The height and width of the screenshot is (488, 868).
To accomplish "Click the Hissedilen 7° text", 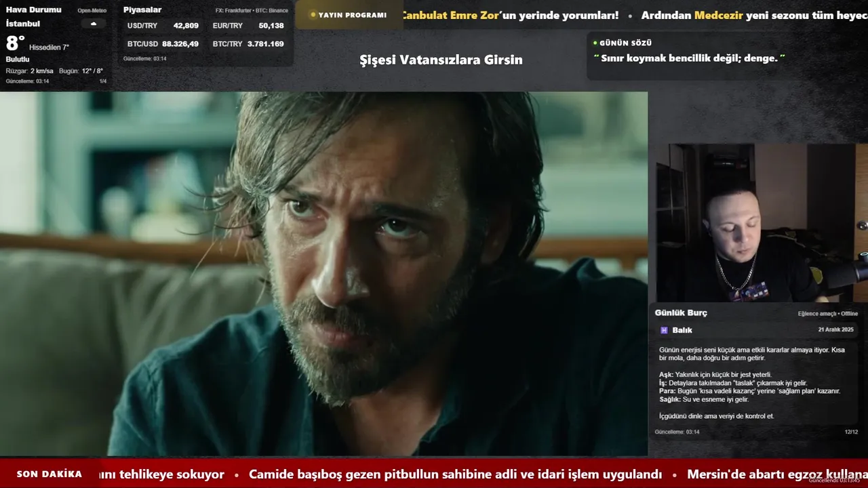I will (x=49, y=47).
